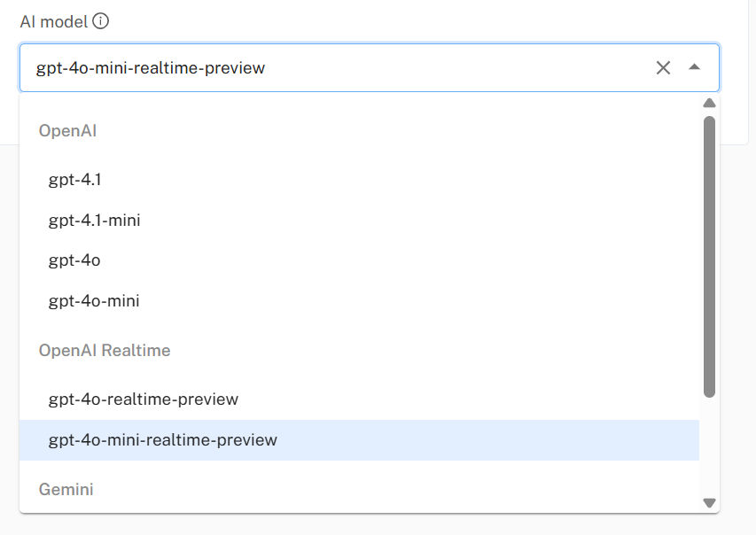The image size is (756, 535).
Task: Select highlighted gpt-4o-mini-realtime-preview option in list
Action: 163,440
